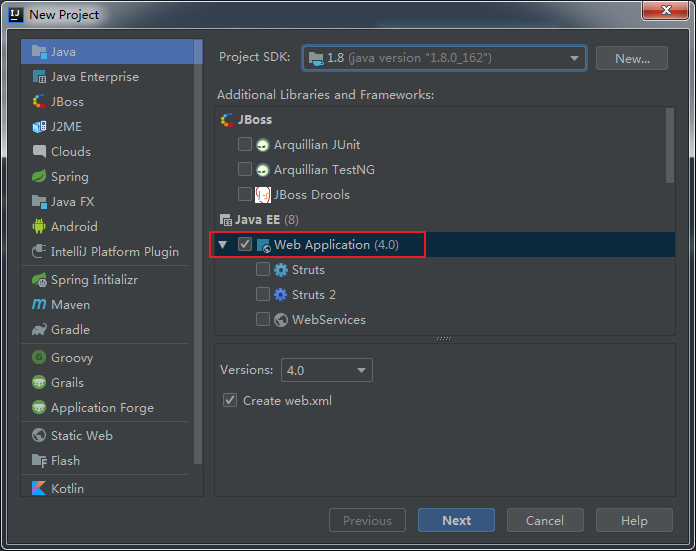Click the Web Application icon
The width and height of the screenshot is (696, 551).
click(264, 245)
